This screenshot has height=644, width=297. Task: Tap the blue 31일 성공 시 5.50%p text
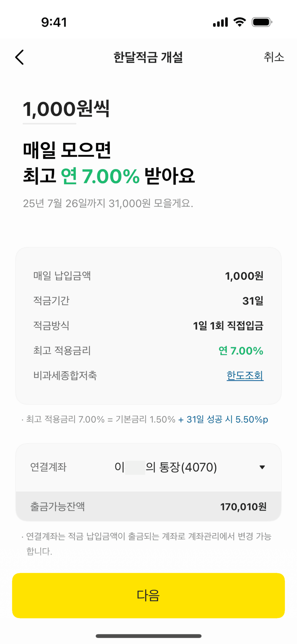223,420
